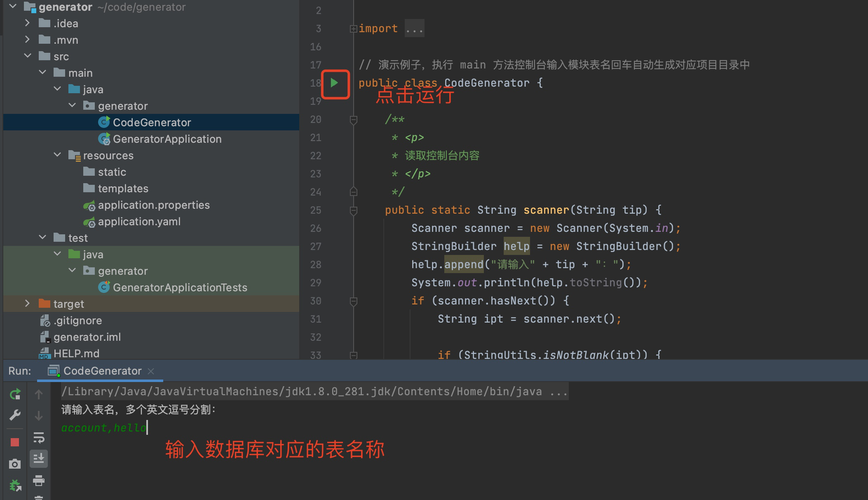Print console output with the printer icon
Viewport: 868px width, 500px height.
point(39,480)
